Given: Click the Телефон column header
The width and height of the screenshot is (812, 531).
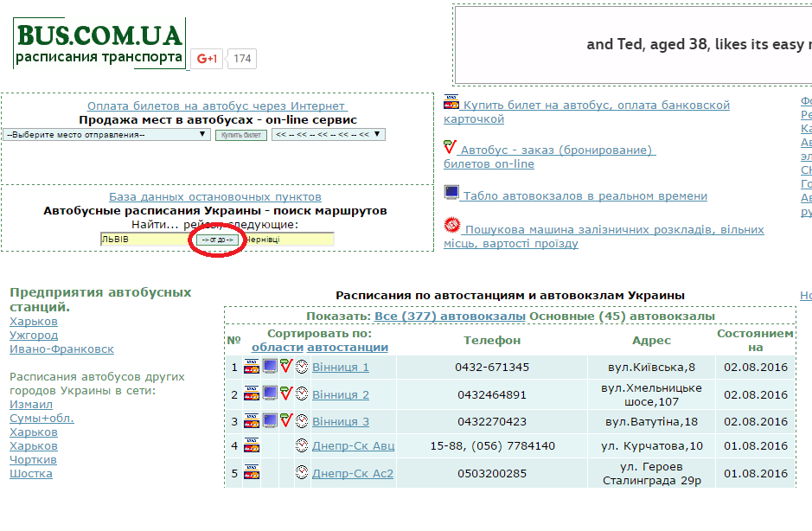Looking at the screenshot, I should (492, 341).
